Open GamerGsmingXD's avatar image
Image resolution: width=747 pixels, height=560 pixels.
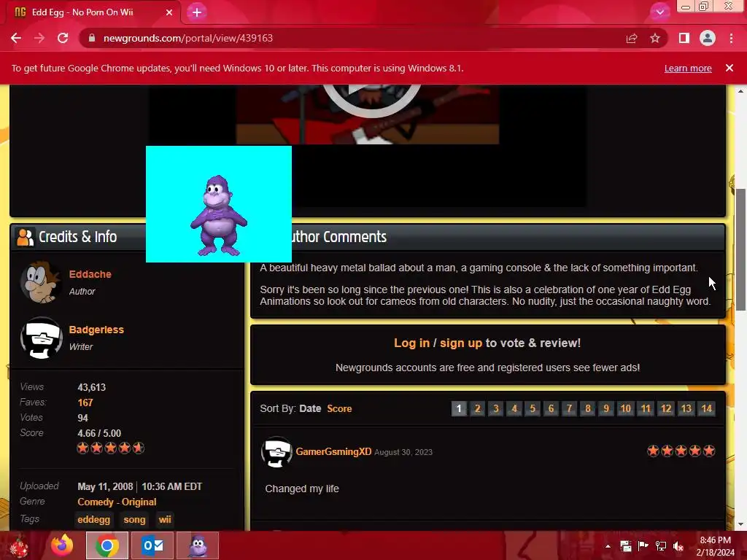click(x=276, y=452)
